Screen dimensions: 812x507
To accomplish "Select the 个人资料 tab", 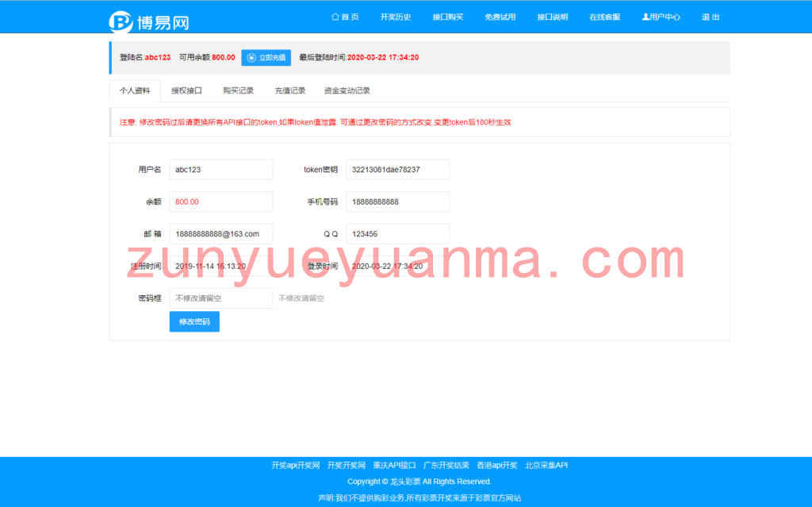I will tap(135, 90).
